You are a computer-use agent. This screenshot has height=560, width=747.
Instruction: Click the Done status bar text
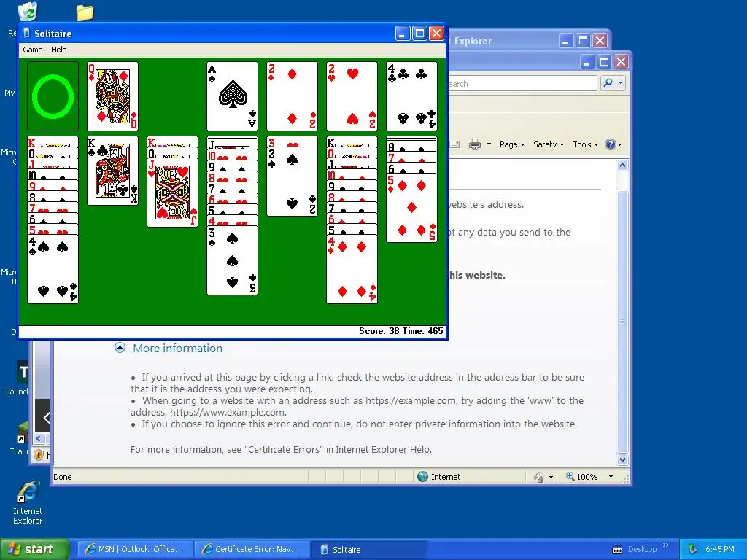63,477
